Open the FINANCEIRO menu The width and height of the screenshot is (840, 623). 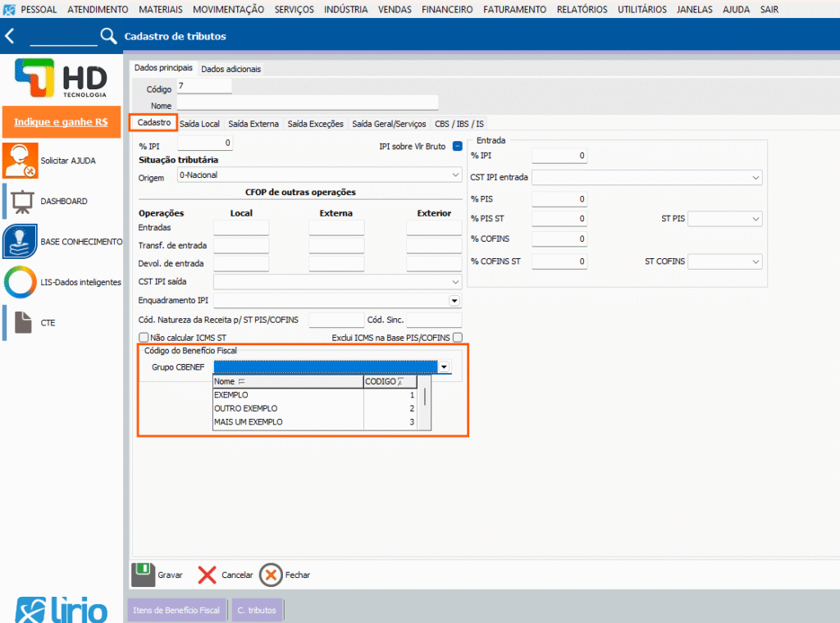tap(447, 9)
